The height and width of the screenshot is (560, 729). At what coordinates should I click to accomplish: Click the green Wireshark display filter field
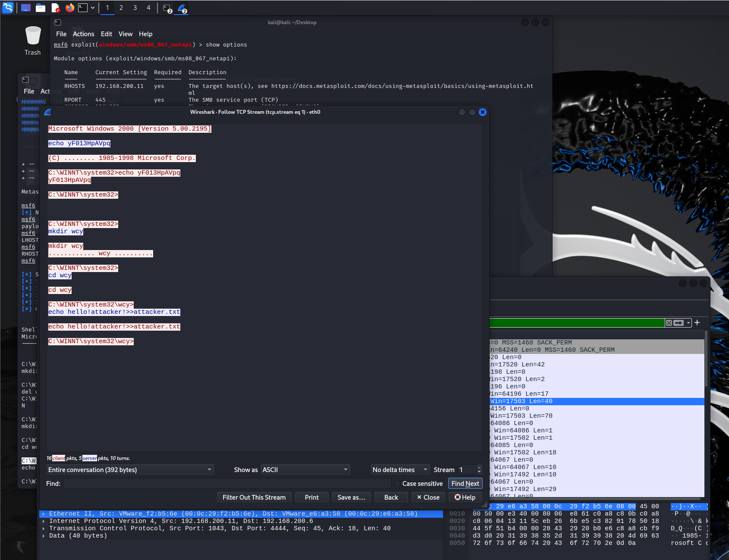click(x=577, y=323)
